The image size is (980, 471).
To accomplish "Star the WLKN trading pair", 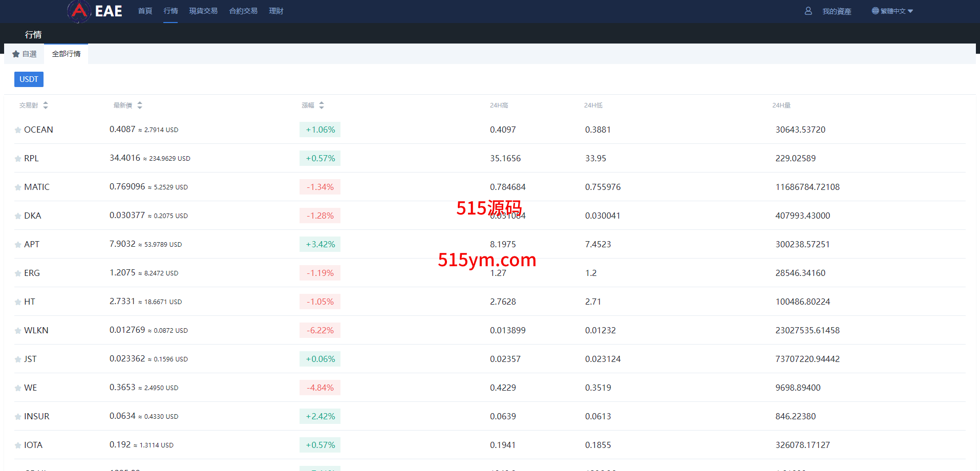I will click(18, 331).
